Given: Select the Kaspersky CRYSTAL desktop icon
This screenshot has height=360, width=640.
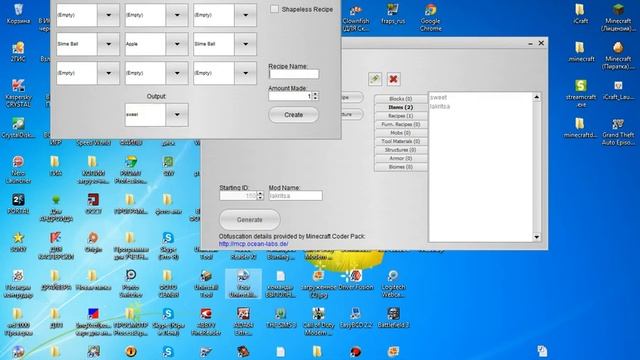Looking at the screenshot, I should point(18,93).
